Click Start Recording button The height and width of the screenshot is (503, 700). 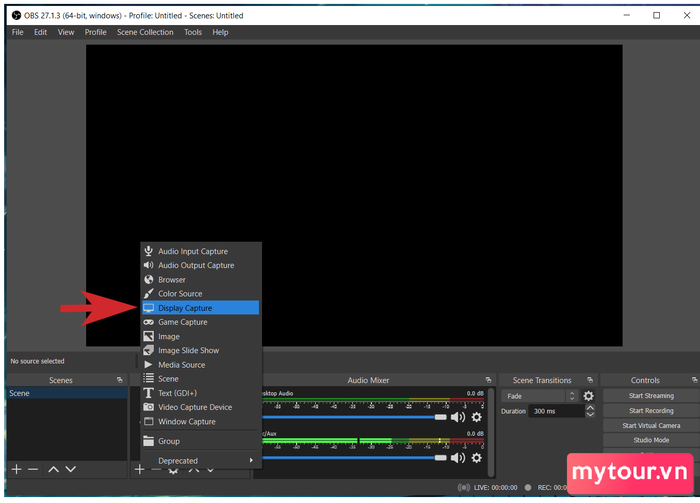tap(651, 411)
